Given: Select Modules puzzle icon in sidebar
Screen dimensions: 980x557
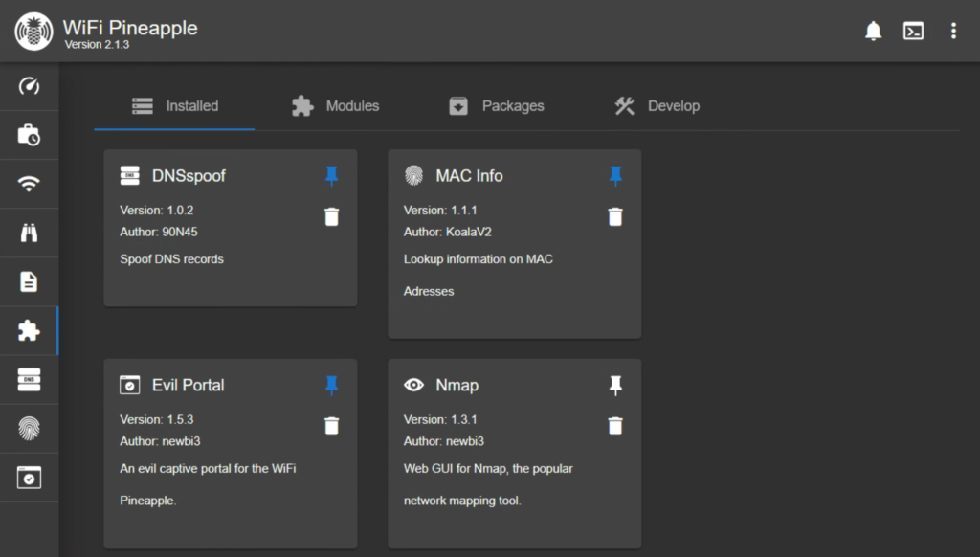Looking at the screenshot, I should [x=29, y=330].
